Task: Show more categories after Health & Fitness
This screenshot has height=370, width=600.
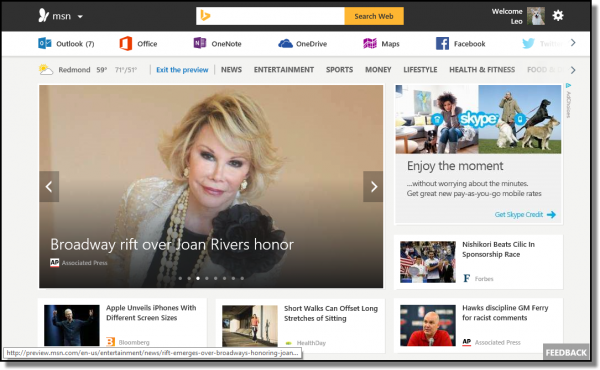Action: [x=573, y=70]
